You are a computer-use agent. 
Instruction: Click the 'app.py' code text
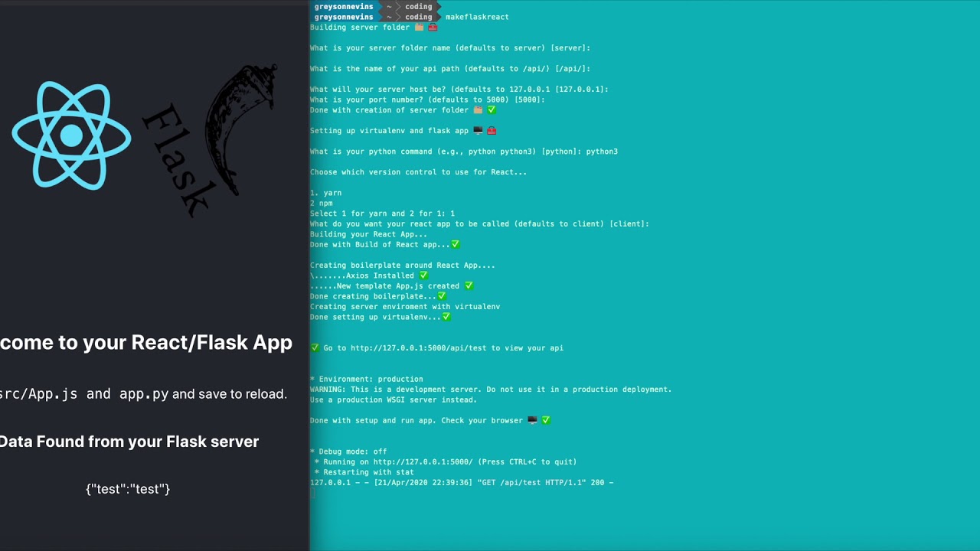coord(144,394)
